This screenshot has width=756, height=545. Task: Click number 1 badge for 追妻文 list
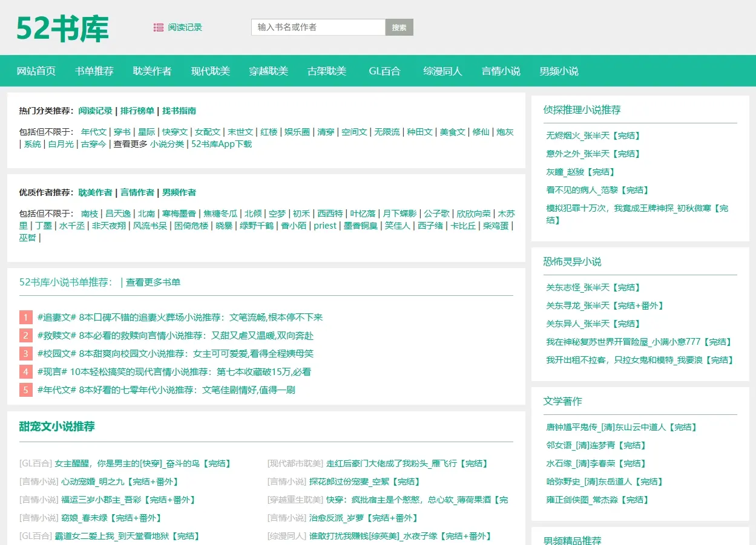pos(26,318)
